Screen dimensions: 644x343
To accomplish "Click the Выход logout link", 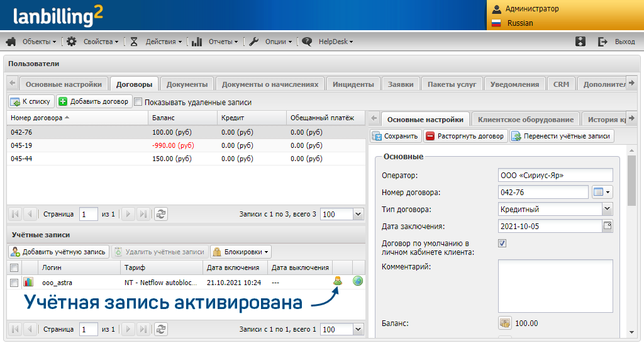I will (625, 42).
